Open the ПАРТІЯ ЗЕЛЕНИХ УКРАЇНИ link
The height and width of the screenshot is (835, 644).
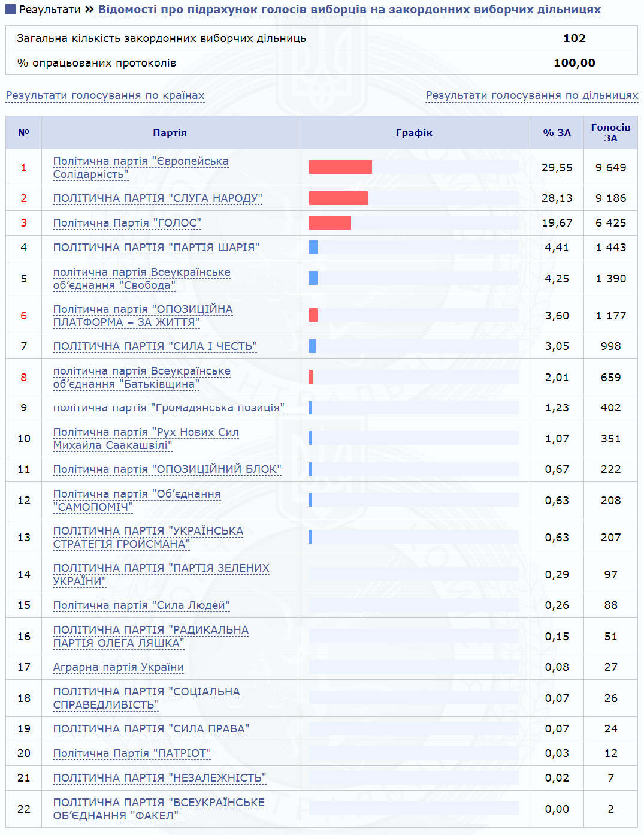click(x=161, y=574)
